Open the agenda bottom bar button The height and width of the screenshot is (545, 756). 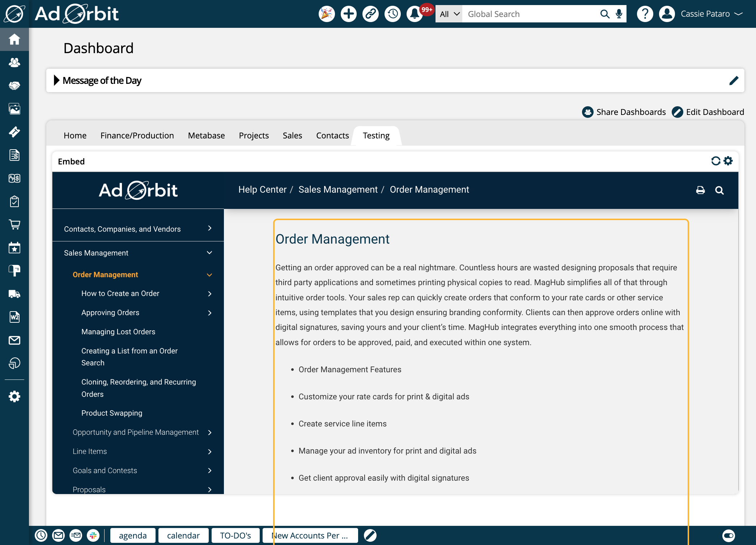pos(133,535)
